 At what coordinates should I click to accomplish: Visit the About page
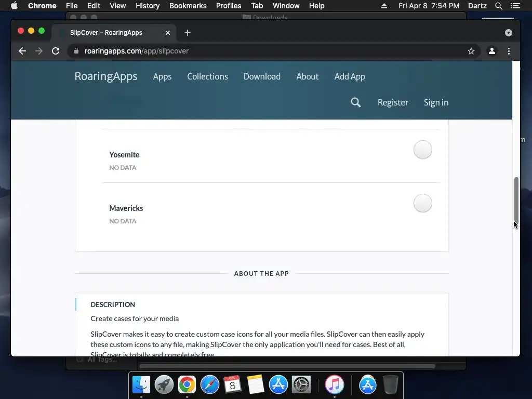(308, 77)
